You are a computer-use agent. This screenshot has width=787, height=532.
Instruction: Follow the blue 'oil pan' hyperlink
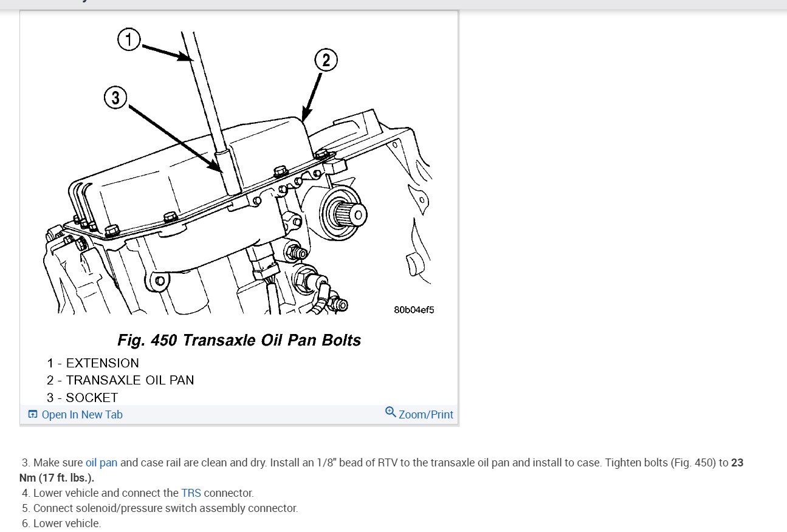tap(101, 463)
